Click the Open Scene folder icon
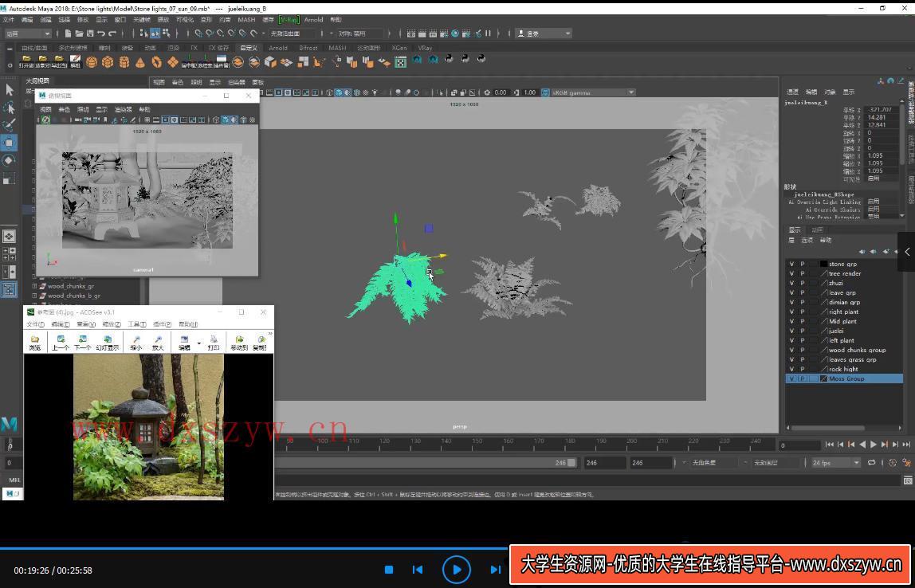Image resolution: width=915 pixels, height=588 pixels. click(79, 33)
